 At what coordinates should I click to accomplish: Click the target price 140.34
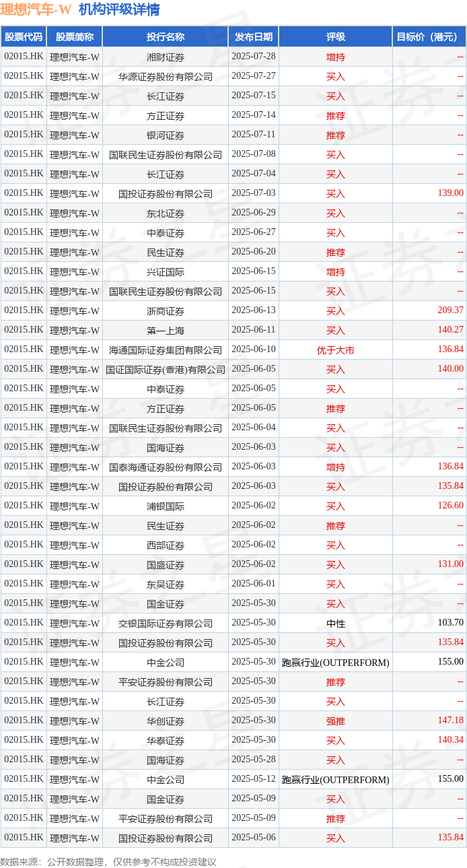pyautogui.click(x=450, y=740)
